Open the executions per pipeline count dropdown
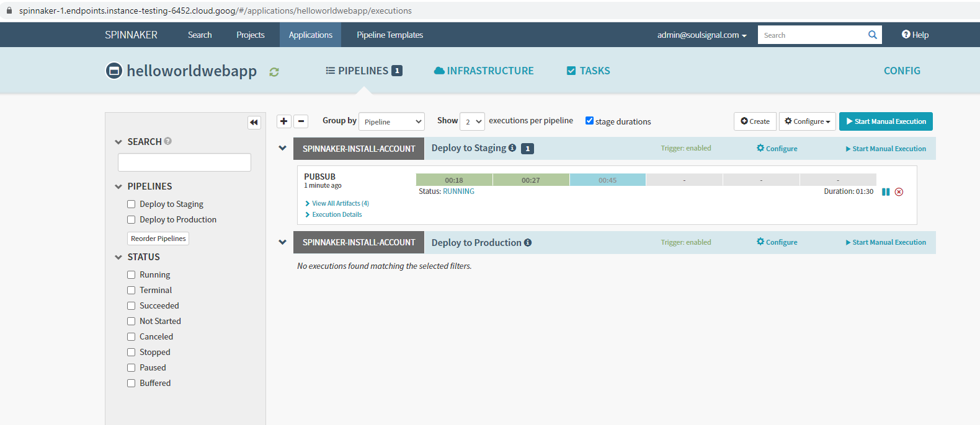This screenshot has width=980, height=425. click(472, 121)
